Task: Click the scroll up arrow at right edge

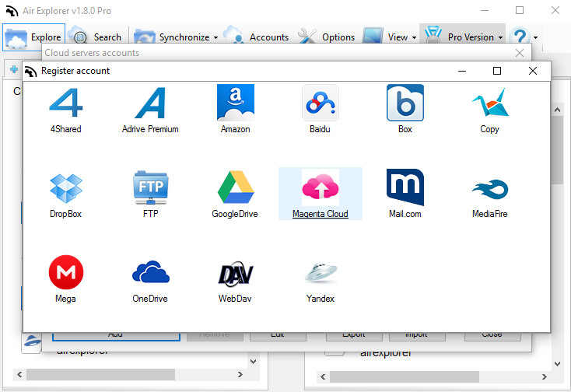Action: (557, 110)
